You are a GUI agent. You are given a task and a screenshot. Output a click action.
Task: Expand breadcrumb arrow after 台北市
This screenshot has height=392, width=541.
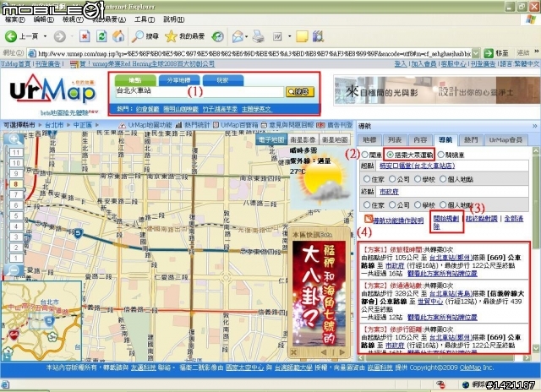(x=68, y=125)
